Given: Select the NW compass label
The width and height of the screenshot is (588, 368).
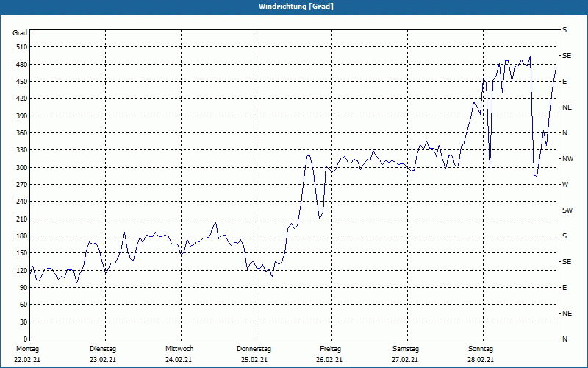Looking at the screenshot, I should [567, 159].
